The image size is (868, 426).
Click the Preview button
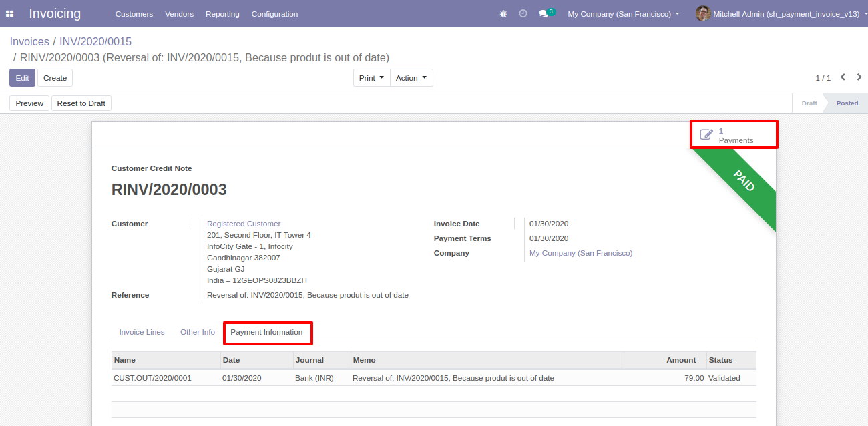pos(29,103)
